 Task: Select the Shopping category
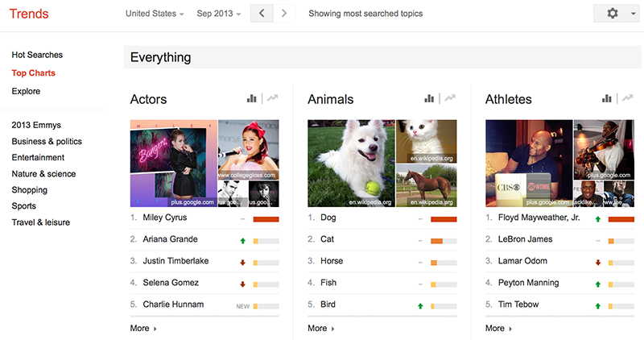(x=29, y=190)
